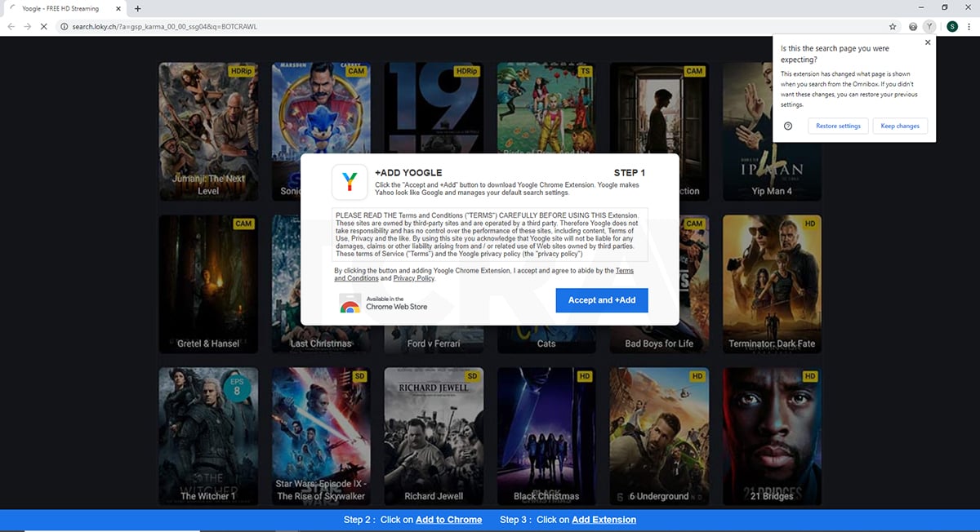This screenshot has height=532, width=980.
Task: Open the Last Christmas poster
Action: [x=321, y=339]
